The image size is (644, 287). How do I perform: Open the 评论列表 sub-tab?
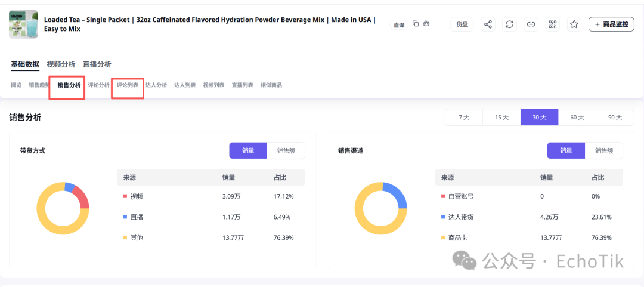click(x=128, y=85)
